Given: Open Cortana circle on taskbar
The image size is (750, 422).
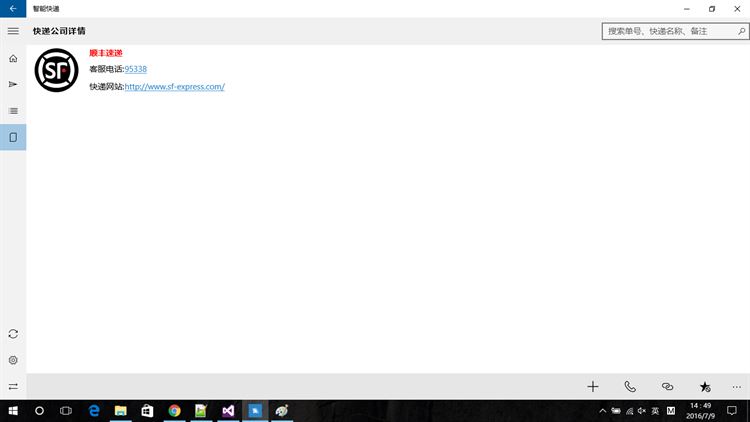Looking at the screenshot, I should point(39,411).
